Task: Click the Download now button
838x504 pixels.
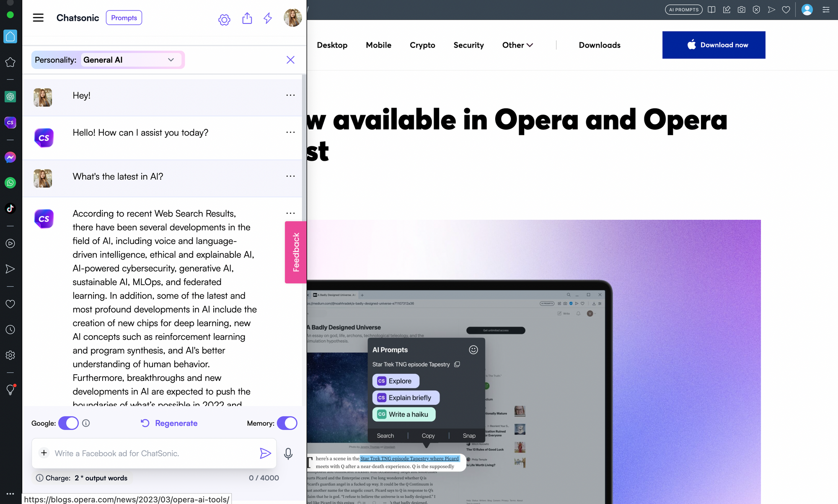Action: (x=714, y=45)
